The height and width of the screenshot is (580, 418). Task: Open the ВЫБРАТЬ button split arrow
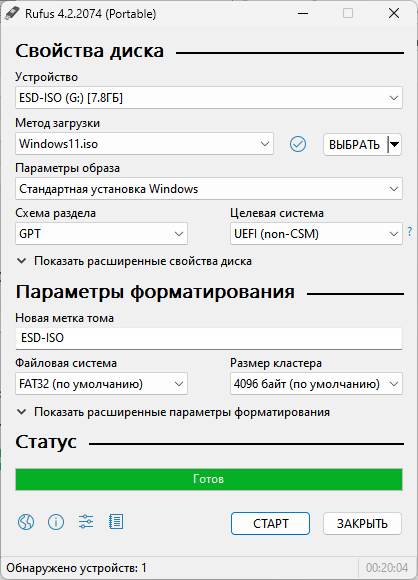click(x=395, y=144)
